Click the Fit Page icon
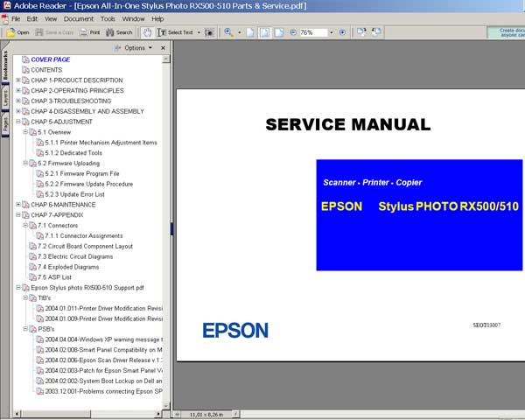The image size is (525, 420). coord(264,32)
